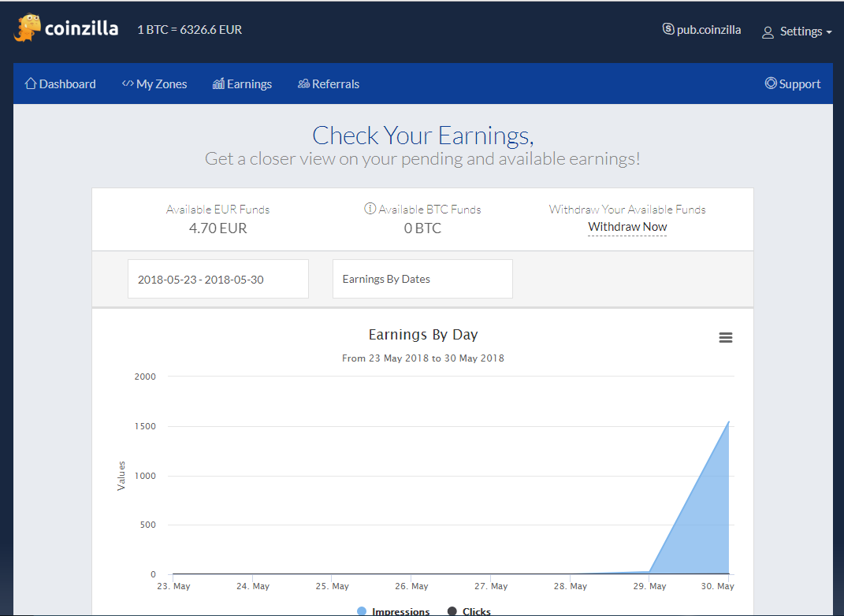Click the Earnings bar chart icon
This screenshot has height=616, width=844.
click(218, 83)
